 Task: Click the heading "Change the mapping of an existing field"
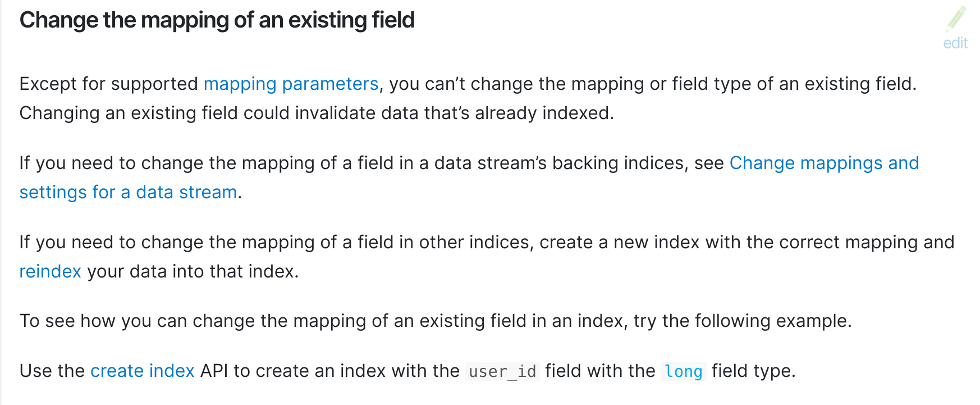pyautogui.click(x=217, y=20)
